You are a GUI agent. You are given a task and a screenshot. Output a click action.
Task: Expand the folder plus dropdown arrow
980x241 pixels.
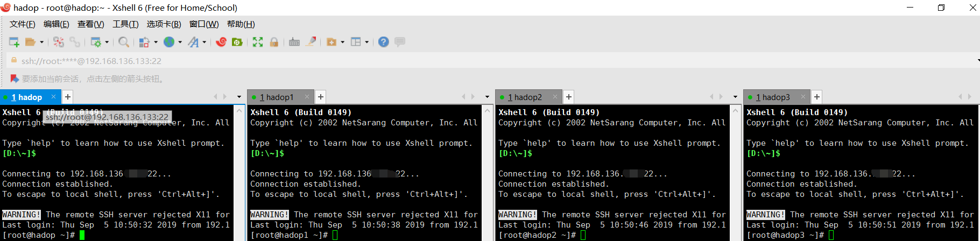pyautogui.click(x=342, y=42)
